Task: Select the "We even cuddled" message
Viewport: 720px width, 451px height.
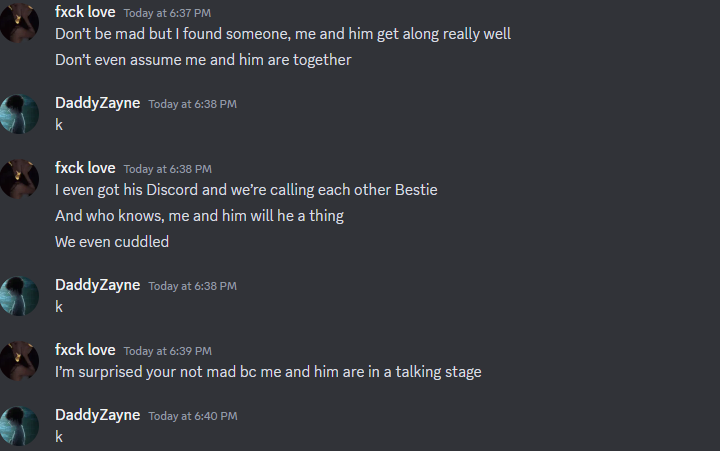Action: [x=112, y=241]
